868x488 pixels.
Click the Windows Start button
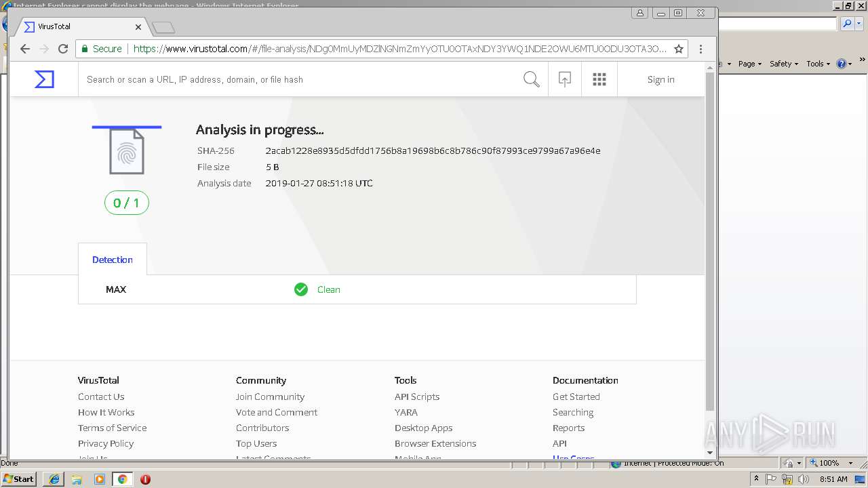pos(19,479)
